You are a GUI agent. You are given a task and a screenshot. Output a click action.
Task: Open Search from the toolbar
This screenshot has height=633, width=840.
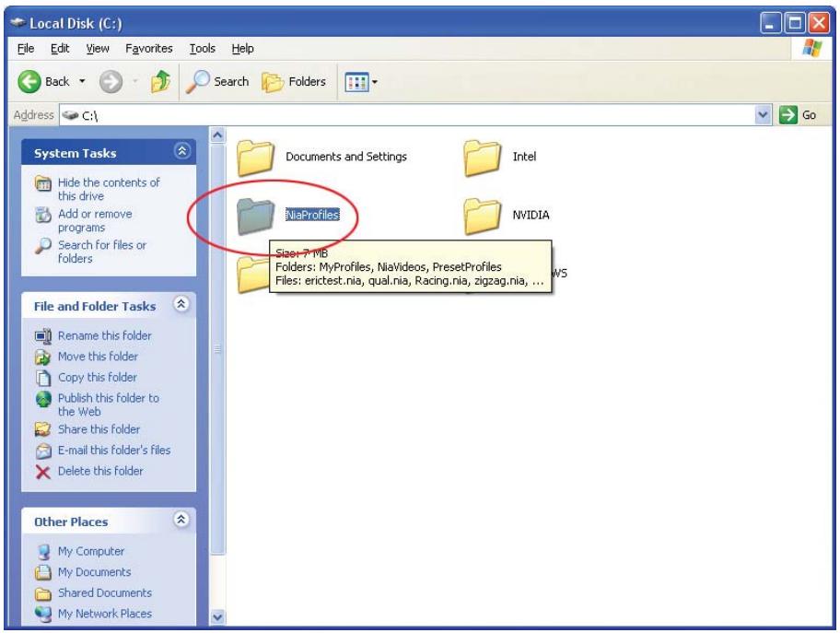pos(221,82)
